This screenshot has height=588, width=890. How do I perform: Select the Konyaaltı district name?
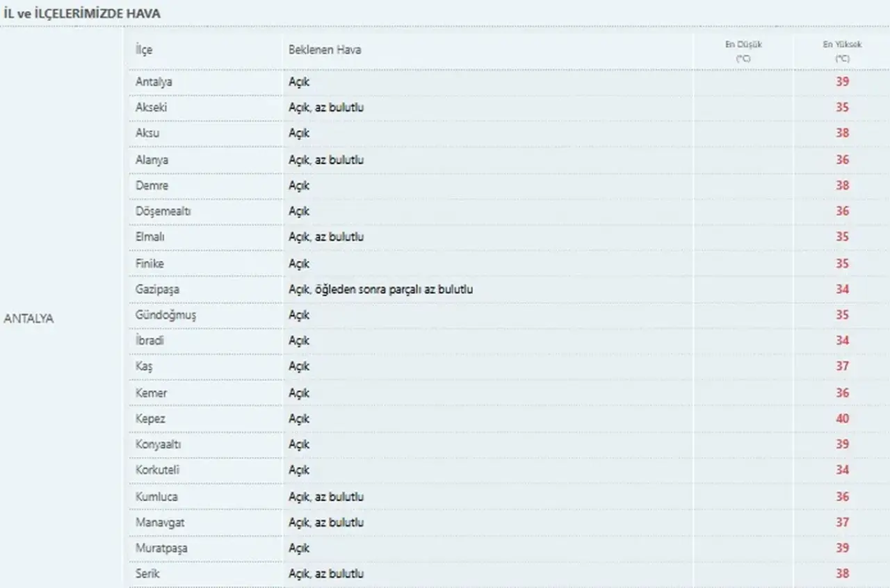click(x=159, y=445)
